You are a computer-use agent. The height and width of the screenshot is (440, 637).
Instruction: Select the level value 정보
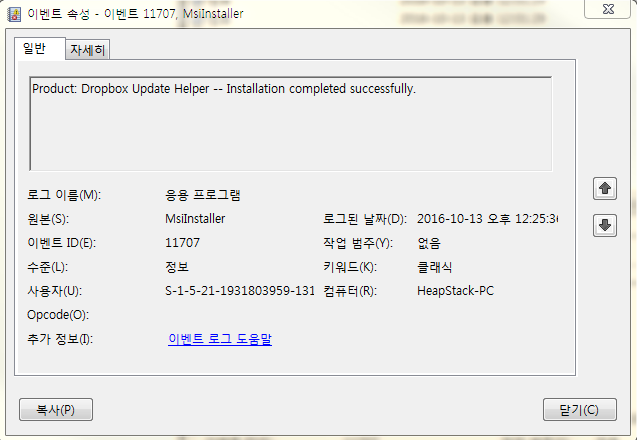coord(177,267)
